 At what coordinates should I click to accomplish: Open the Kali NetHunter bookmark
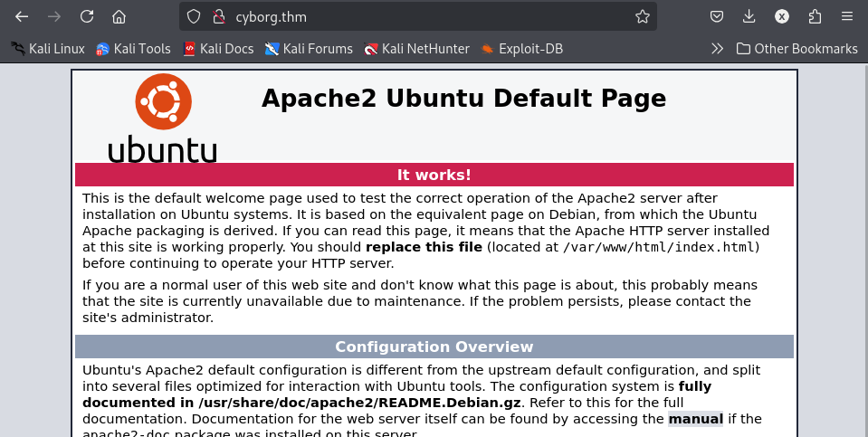pos(416,49)
